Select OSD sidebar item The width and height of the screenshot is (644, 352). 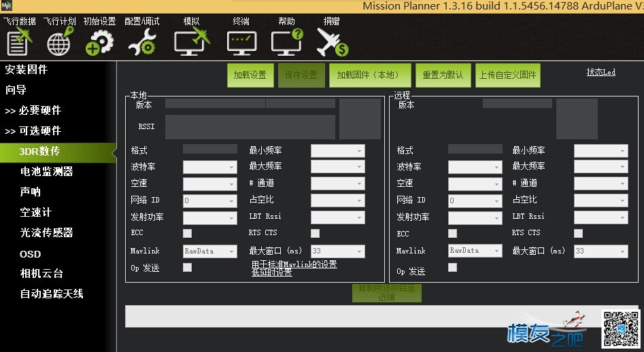point(31,254)
